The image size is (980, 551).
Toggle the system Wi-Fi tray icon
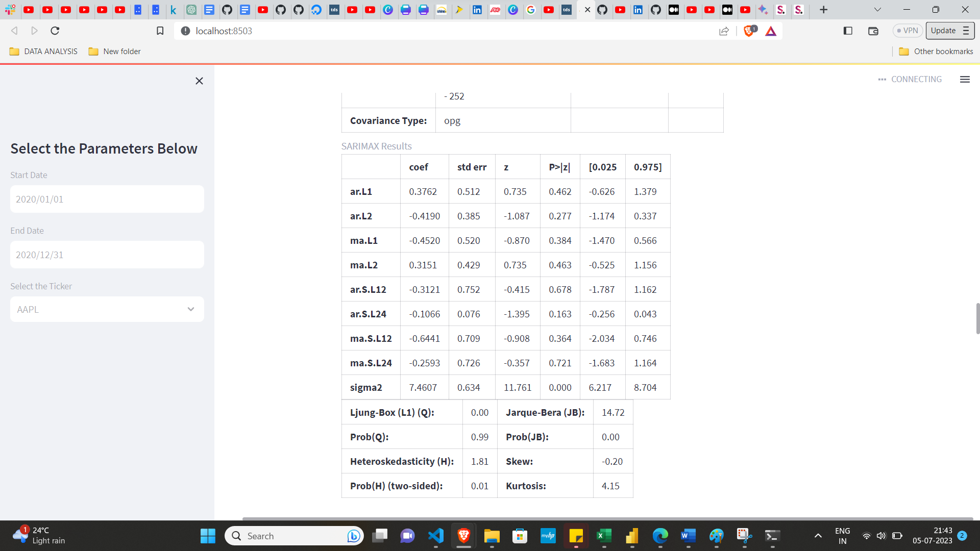pos(866,536)
